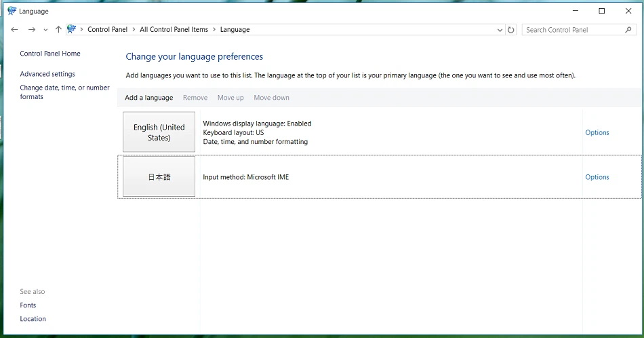This screenshot has width=644, height=338.
Task: Expand chevron after All Control Panel Items
Action: (214, 30)
